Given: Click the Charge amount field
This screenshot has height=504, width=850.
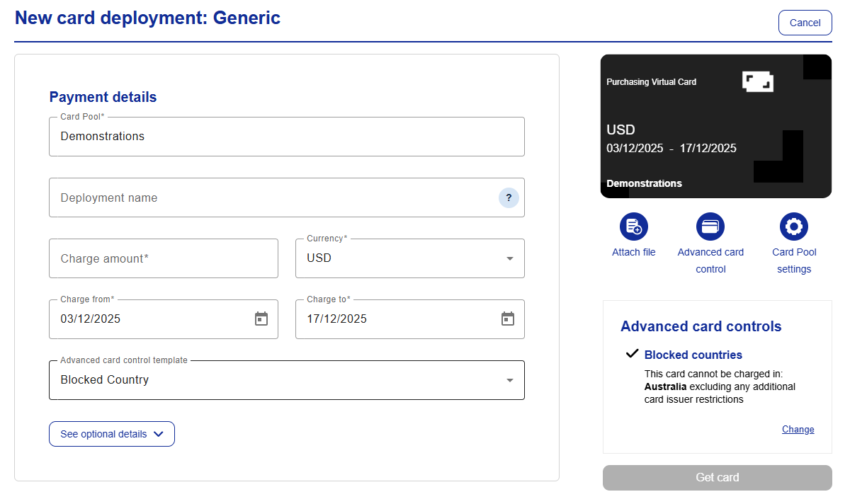Looking at the screenshot, I should coord(164,258).
